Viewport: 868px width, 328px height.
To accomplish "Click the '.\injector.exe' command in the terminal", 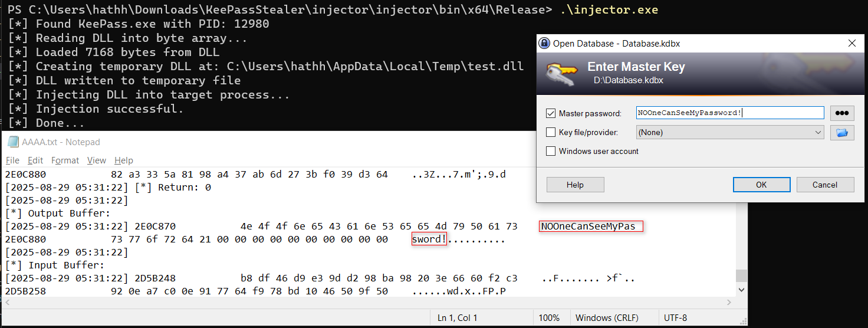I will coord(609,10).
